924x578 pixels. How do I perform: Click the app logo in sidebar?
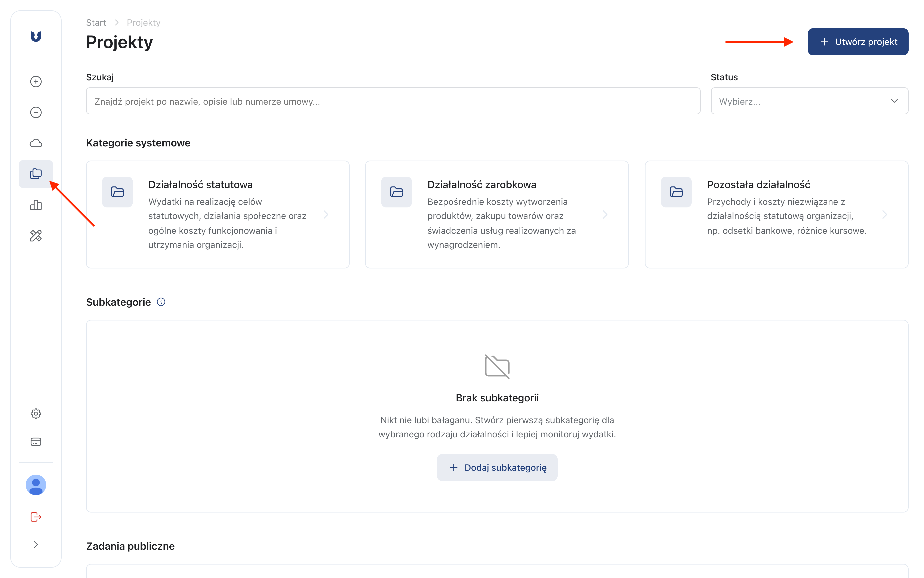pyautogui.click(x=36, y=36)
